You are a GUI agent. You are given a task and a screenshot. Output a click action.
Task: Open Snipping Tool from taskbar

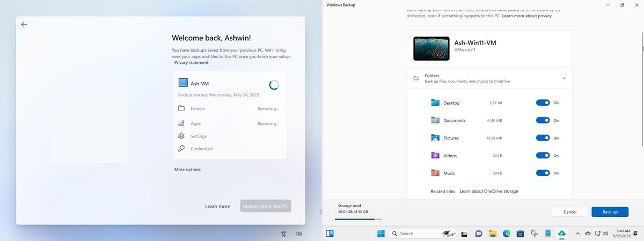pyautogui.click(x=535, y=233)
